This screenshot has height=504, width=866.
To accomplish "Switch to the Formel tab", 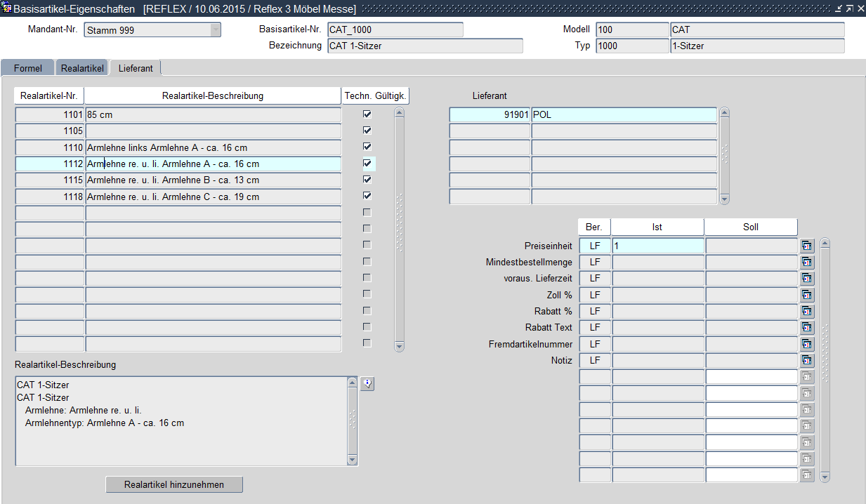I will pos(27,68).
